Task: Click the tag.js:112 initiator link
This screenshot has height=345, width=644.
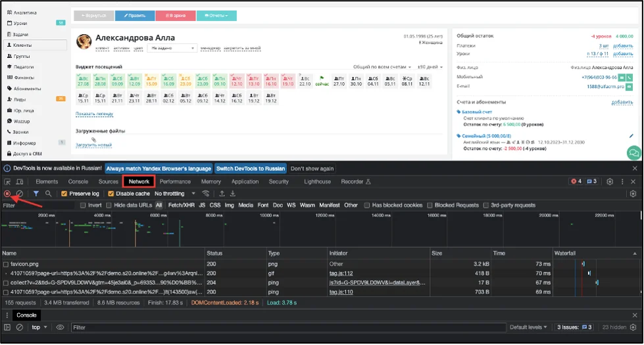Action: click(341, 273)
